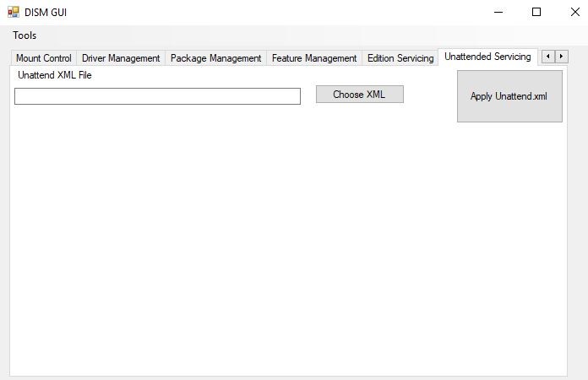Click the Unattended Servicing tab
The width and height of the screenshot is (588, 380).
tap(487, 57)
